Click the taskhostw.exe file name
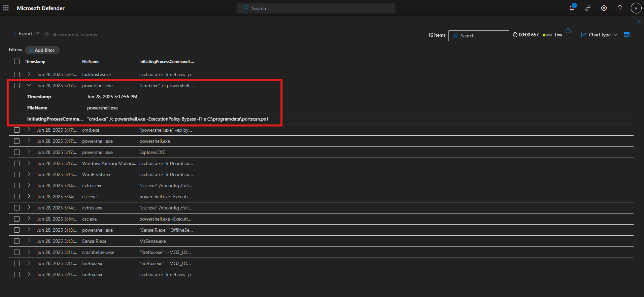644x297 pixels. pyautogui.click(x=97, y=74)
